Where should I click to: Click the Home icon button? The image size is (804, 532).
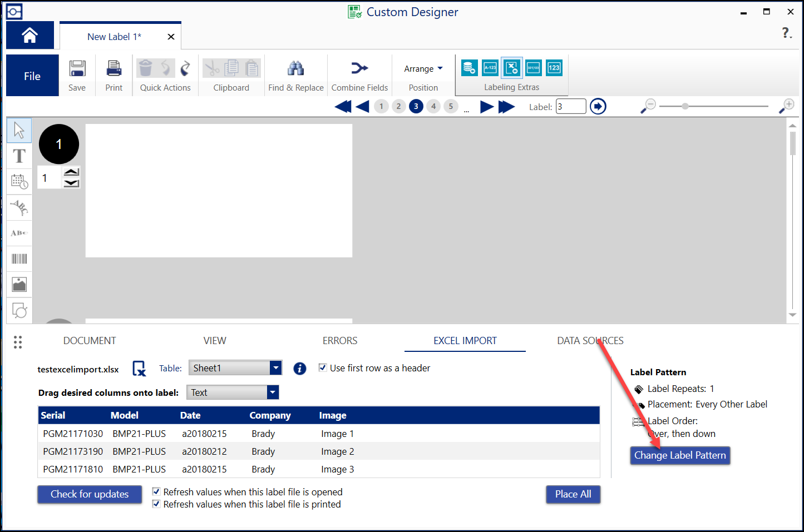[29, 36]
